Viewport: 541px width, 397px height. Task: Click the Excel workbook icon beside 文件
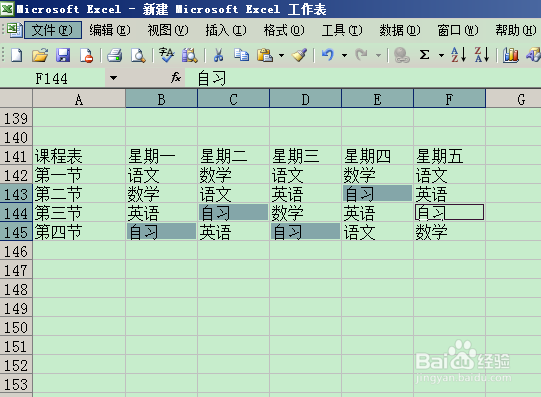(x=14, y=30)
